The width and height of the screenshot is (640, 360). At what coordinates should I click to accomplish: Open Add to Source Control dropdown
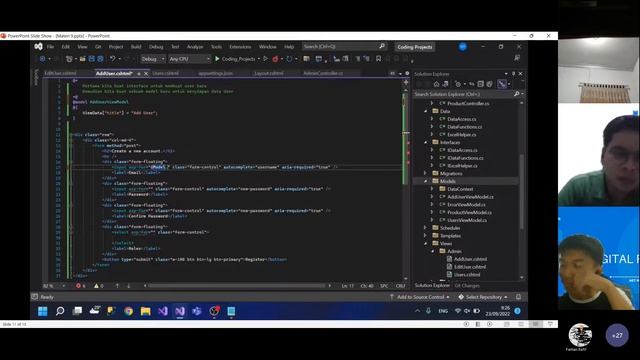tap(420, 297)
